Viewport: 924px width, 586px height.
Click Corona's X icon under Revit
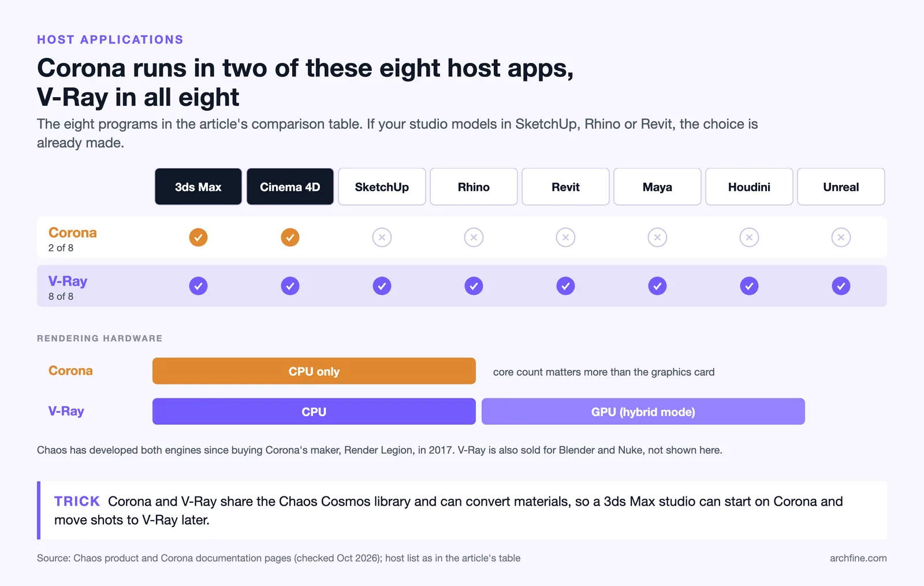click(565, 238)
